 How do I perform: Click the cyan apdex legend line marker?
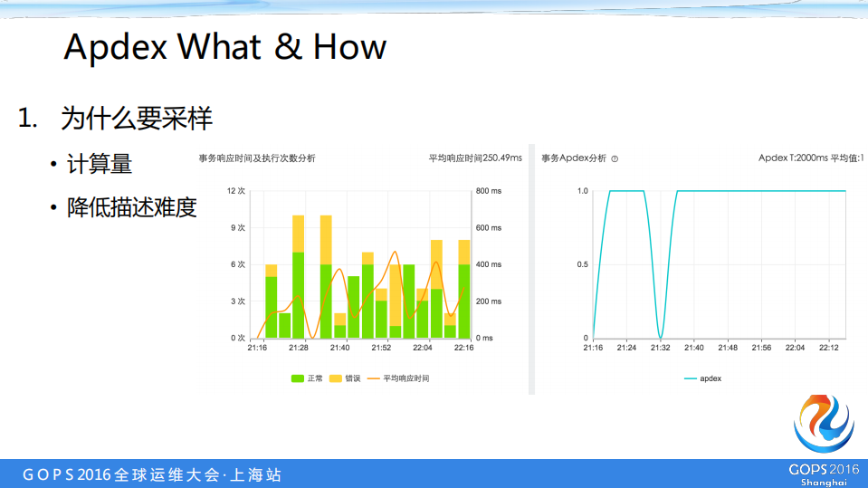pos(690,378)
